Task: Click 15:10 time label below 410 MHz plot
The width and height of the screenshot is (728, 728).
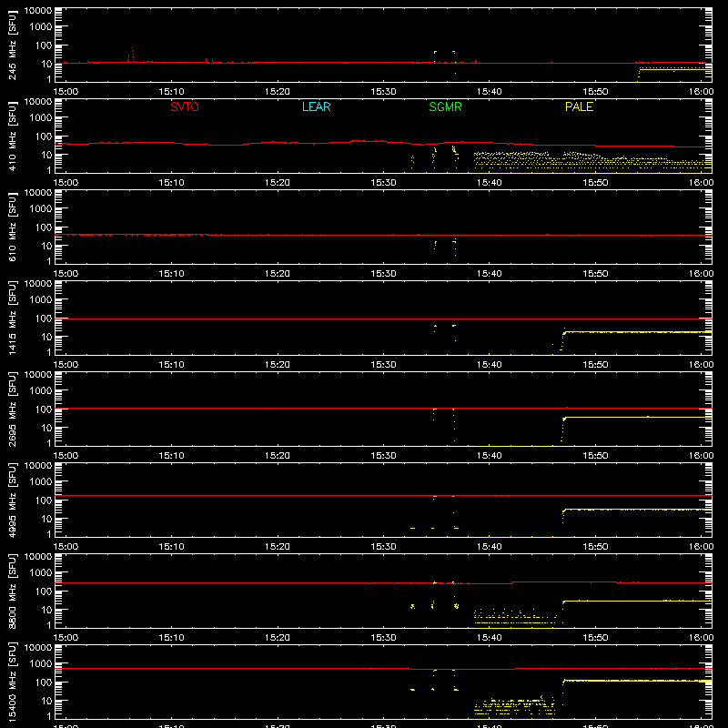Action: (x=171, y=183)
